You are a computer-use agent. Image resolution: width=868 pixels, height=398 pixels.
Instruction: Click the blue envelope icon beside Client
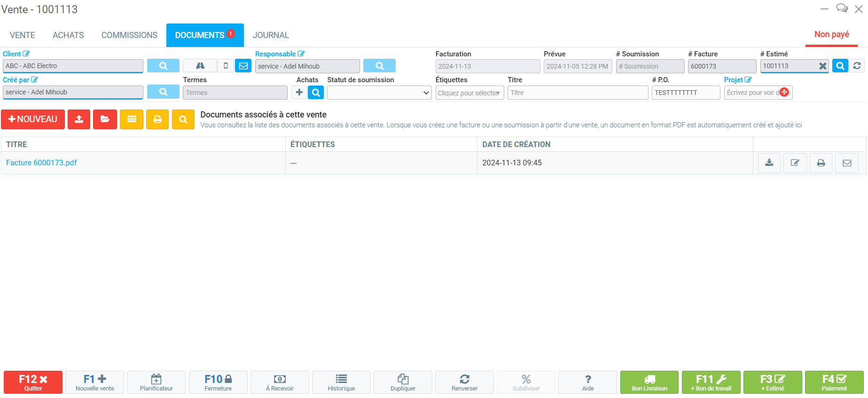[x=243, y=66]
